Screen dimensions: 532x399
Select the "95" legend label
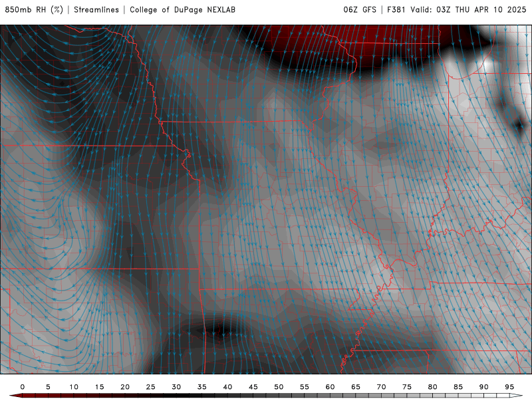509,387
